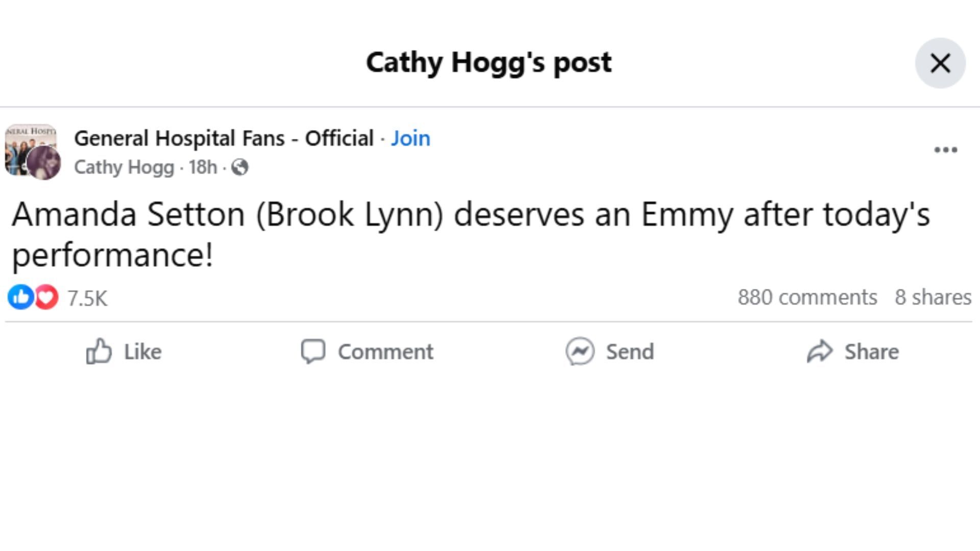Click Cathy Hogg's small profile picture
980x551 pixels.
44,163
